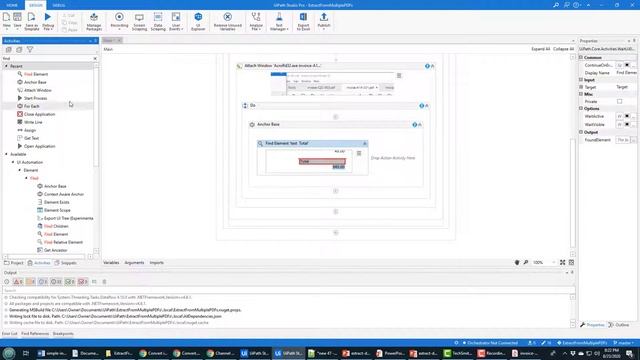
Task: Collapse the Find Element activity
Action: click(364, 143)
